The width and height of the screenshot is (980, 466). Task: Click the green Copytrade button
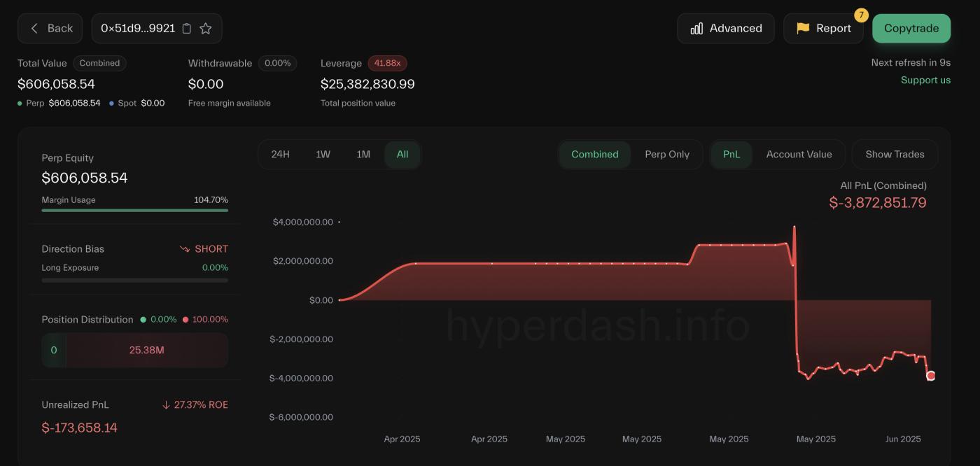pos(911,28)
